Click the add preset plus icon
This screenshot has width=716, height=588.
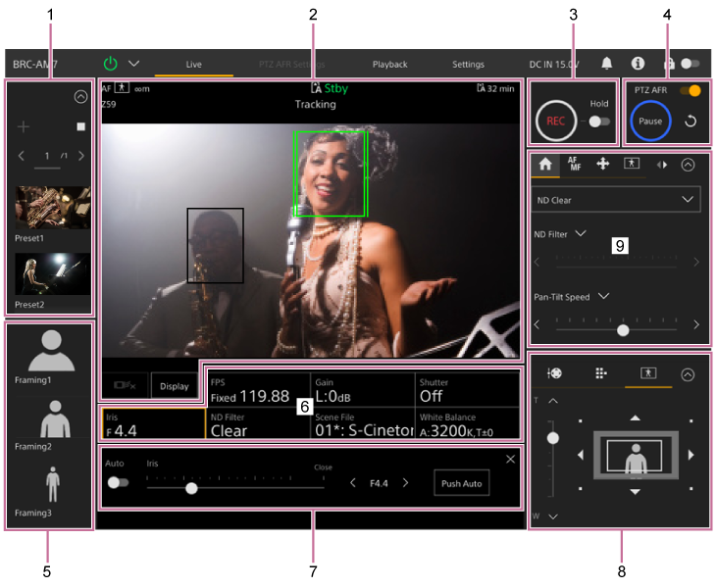pyautogui.click(x=25, y=126)
